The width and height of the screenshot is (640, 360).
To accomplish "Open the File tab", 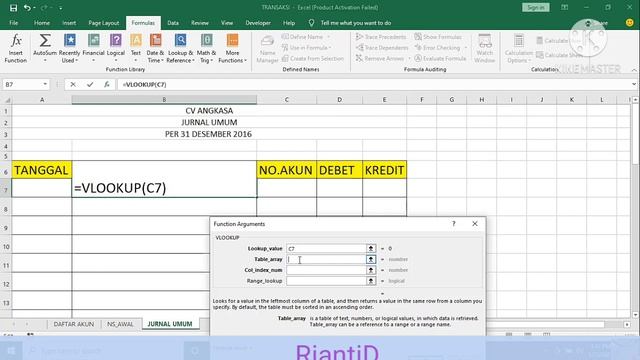I will pyautogui.click(x=13, y=23).
